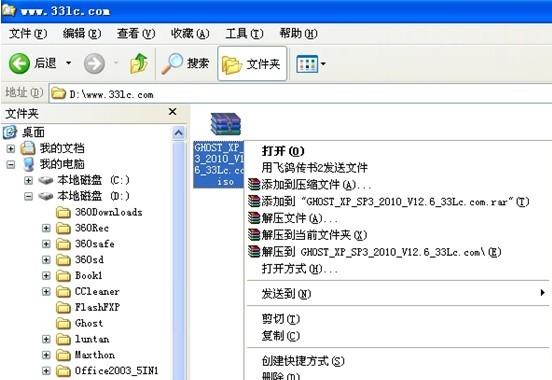Click the Book1 folder icon
Viewport: 552px width, 380px height.
click(x=63, y=276)
